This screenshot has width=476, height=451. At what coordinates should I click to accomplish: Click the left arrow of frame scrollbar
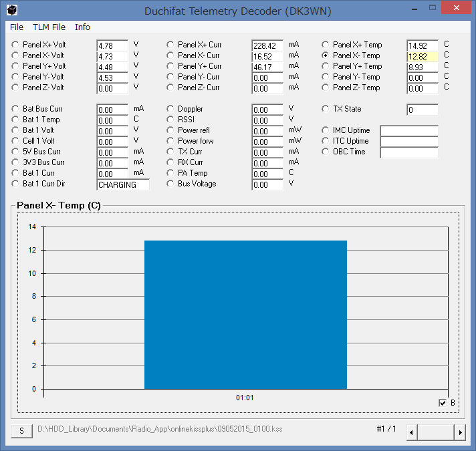click(x=412, y=432)
